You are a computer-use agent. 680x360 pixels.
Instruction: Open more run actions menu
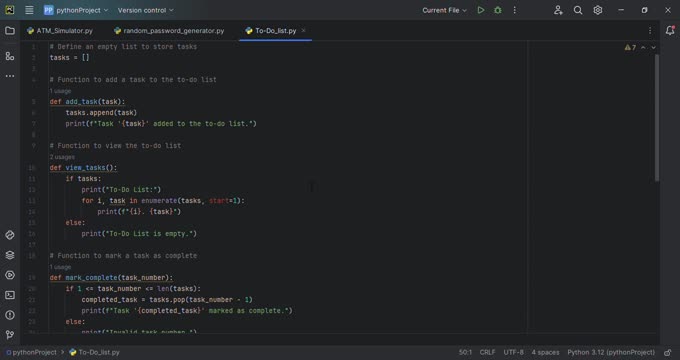(x=514, y=10)
